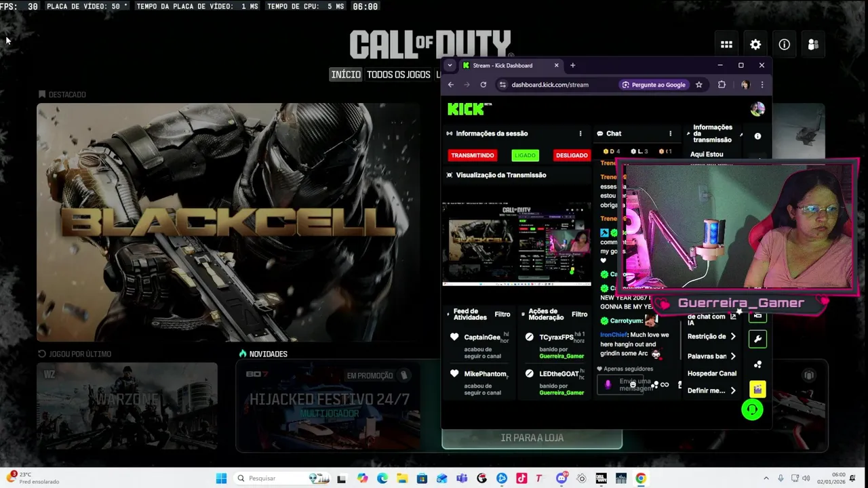Open a new Chrome tab
The image size is (868, 488).
572,66
